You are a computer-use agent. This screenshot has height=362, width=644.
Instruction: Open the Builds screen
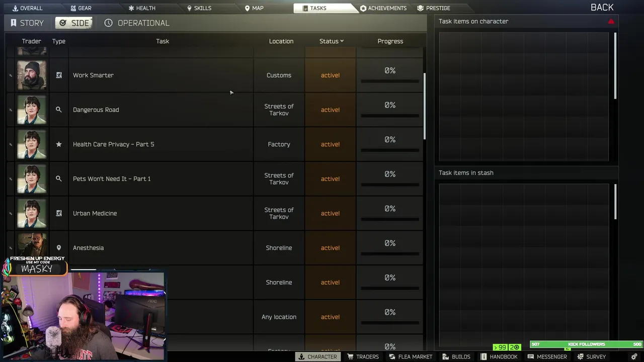(x=456, y=356)
